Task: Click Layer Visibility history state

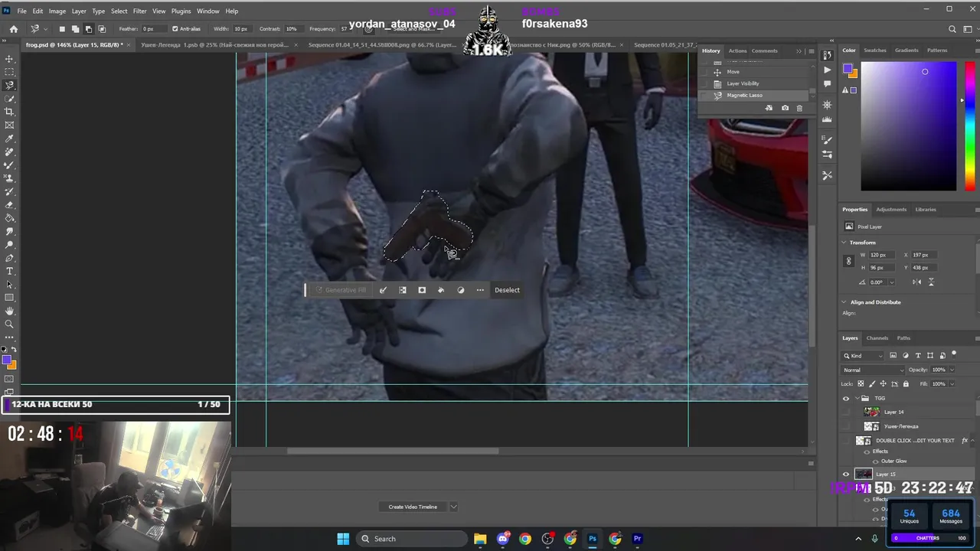Action: click(743, 83)
